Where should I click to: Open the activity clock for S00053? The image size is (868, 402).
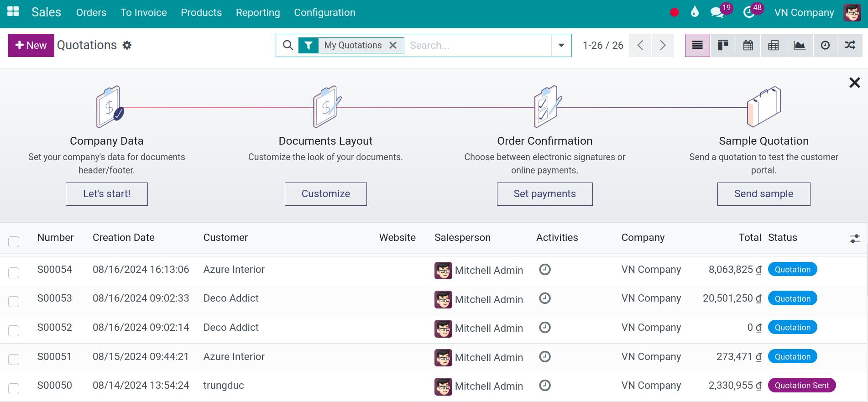point(544,298)
